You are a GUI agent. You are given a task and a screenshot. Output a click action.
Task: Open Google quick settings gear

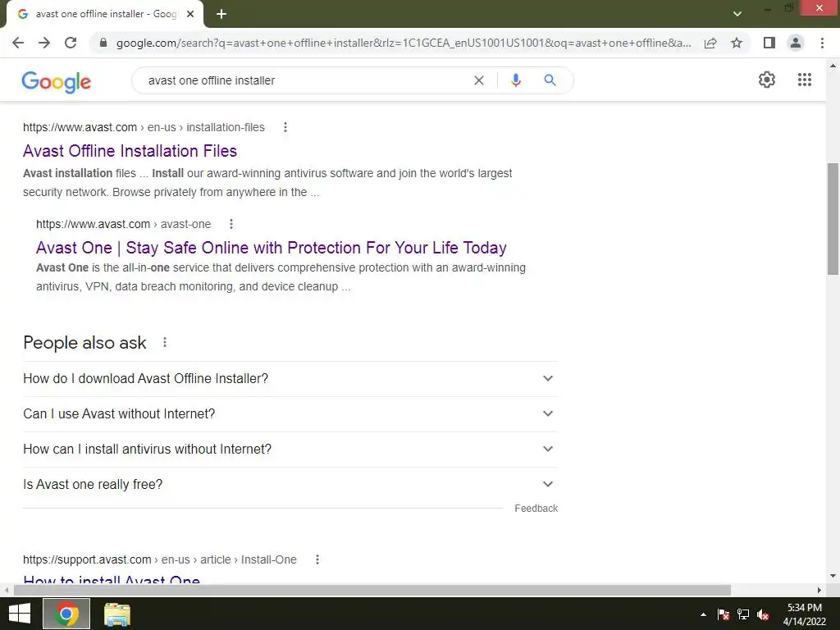tap(767, 80)
